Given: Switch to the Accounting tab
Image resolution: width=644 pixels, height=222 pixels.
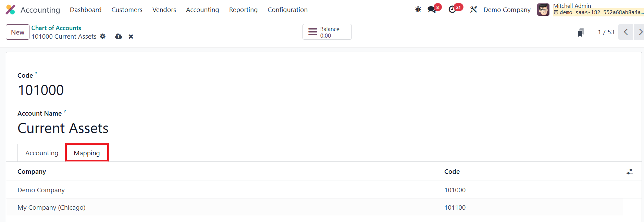Looking at the screenshot, I should tap(42, 153).
